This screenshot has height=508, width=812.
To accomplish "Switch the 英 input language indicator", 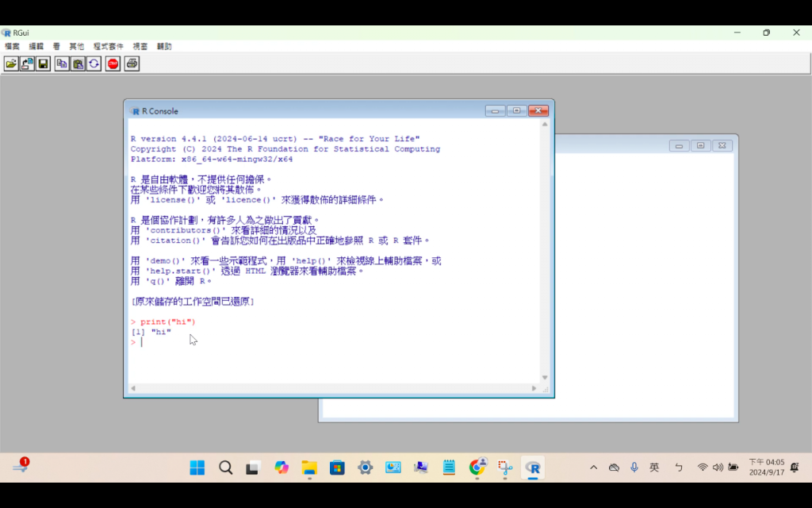I will (x=654, y=468).
